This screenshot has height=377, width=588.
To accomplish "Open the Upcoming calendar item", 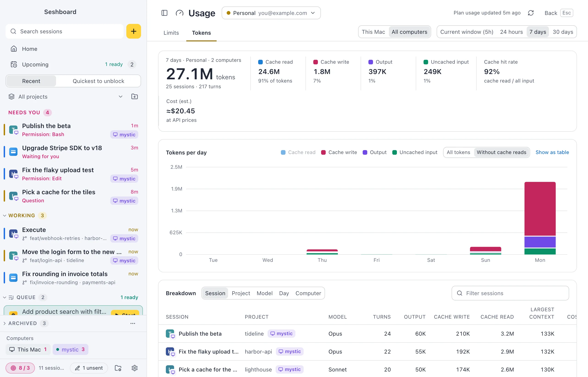I will (73, 64).
